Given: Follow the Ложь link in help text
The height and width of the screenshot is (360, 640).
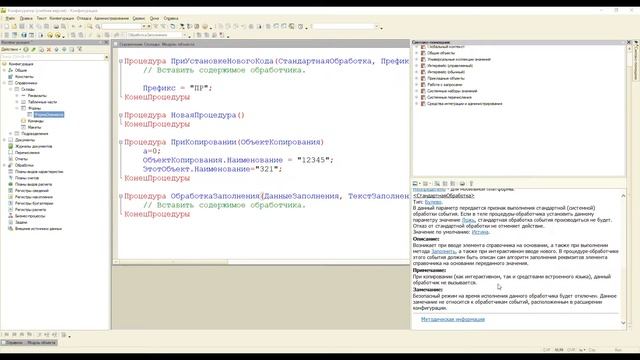Looking at the screenshot, I should (469, 220).
